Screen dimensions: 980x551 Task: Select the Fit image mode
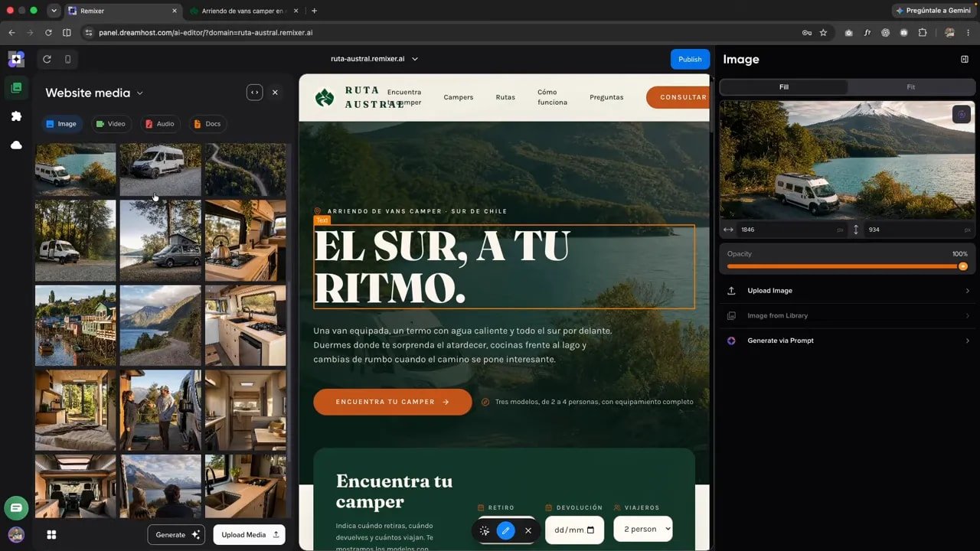pos(910,87)
